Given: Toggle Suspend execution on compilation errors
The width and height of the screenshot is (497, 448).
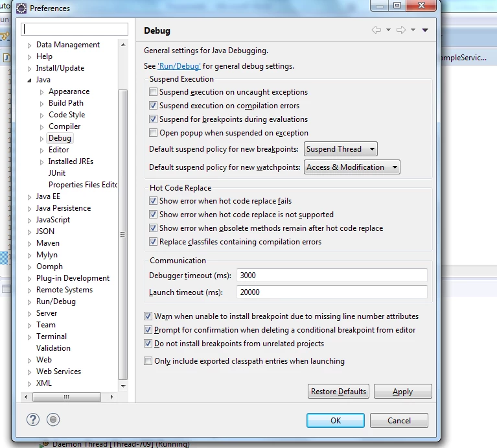Looking at the screenshot, I should (x=153, y=106).
